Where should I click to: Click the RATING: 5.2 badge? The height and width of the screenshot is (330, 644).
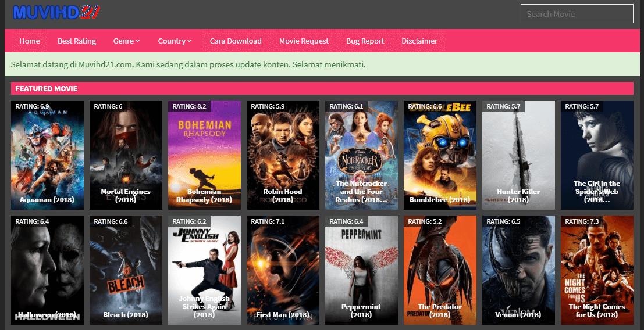point(425,221)
